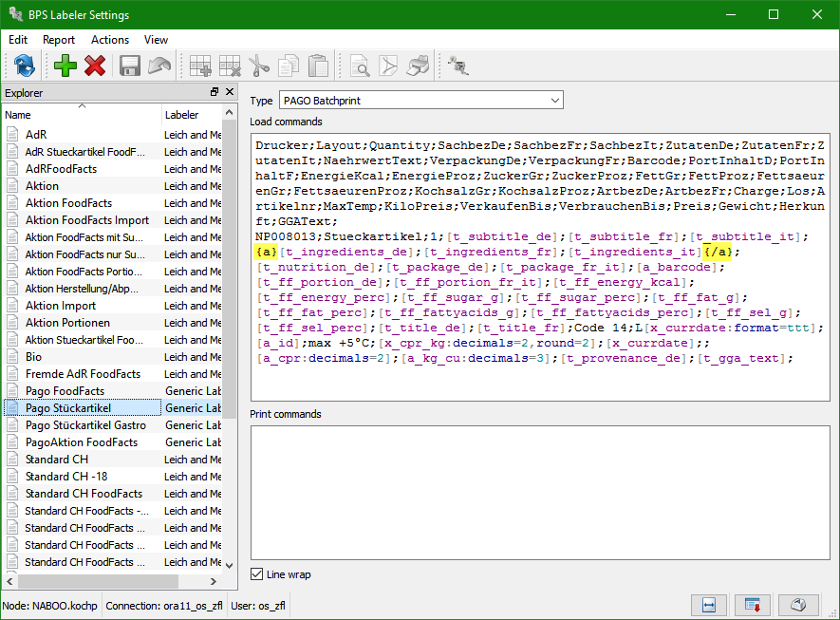840x620 pixels.
Task: Open the Report menu
Action: 59,40
